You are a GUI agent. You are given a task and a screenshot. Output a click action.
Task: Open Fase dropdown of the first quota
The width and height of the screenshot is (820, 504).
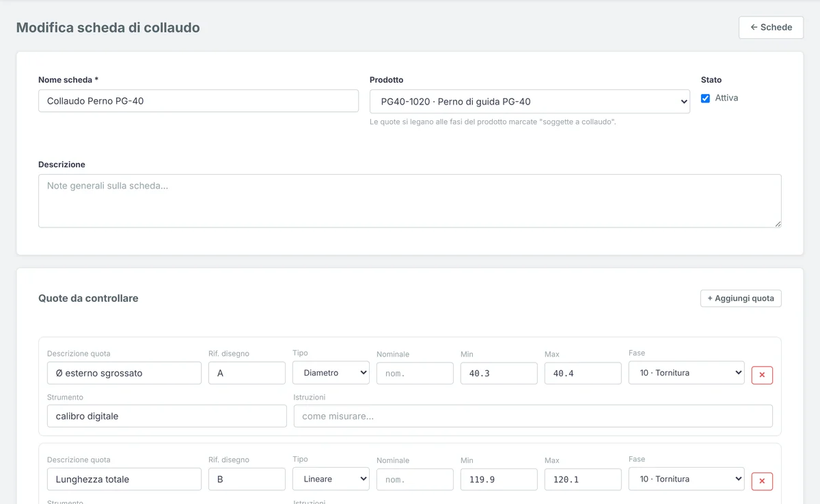[686, 373]
